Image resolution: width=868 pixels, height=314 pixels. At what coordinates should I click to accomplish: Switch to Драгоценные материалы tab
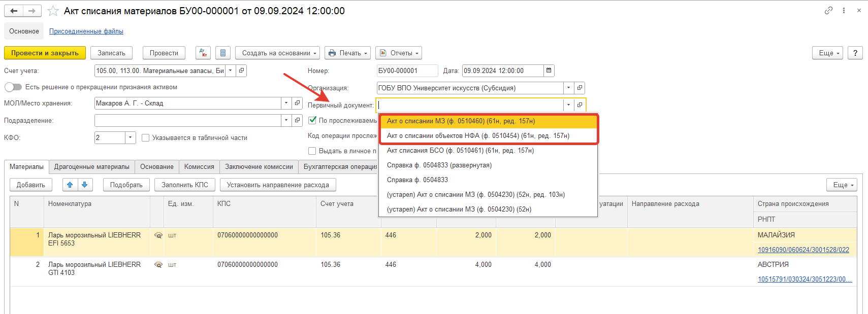coord(92,166)
